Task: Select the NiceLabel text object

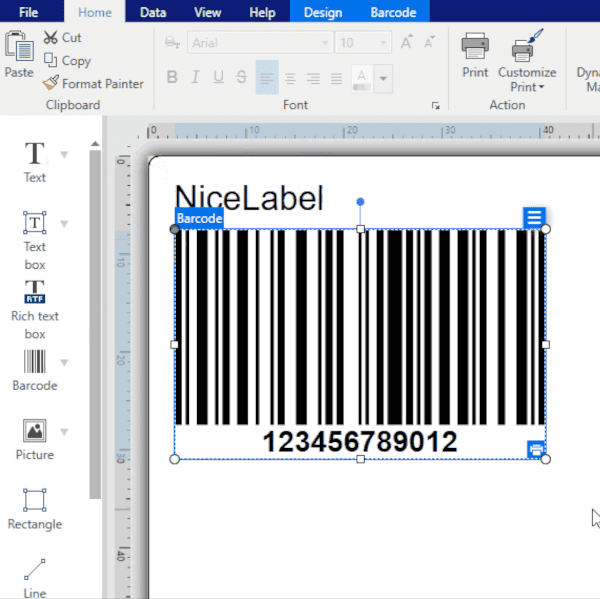Action: tap(249, 197)
